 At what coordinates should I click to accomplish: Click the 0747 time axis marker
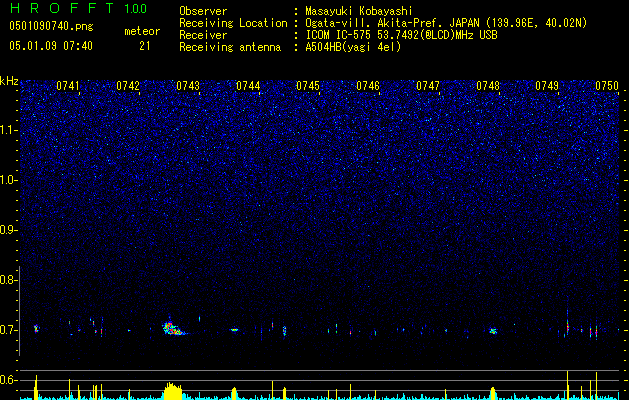click(428, 85)
